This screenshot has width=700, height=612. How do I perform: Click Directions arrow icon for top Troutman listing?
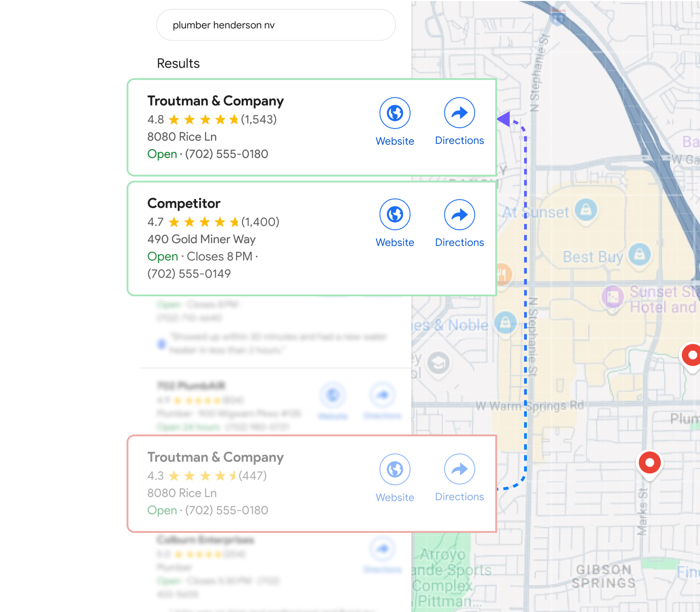(x=459, y=113)
